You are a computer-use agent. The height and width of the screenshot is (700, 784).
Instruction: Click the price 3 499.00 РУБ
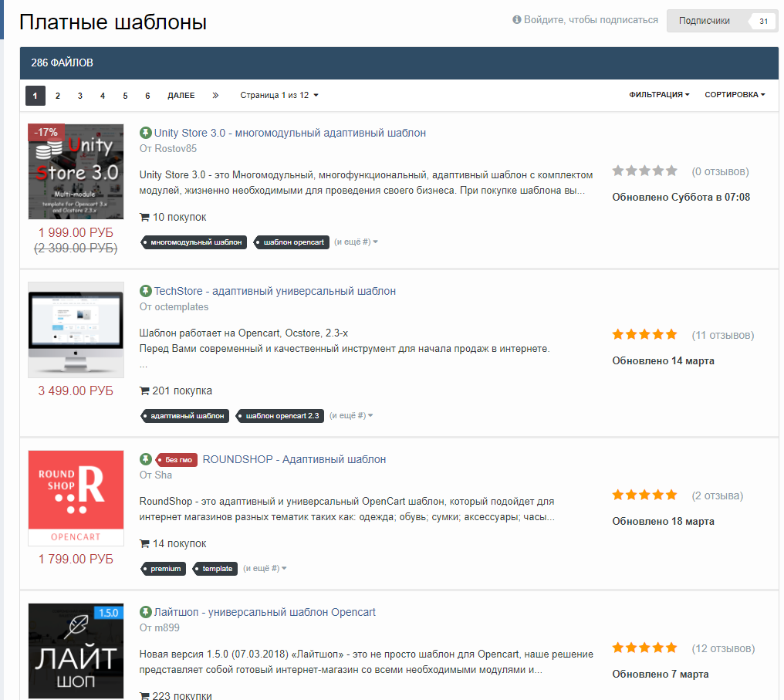point(76,391)
